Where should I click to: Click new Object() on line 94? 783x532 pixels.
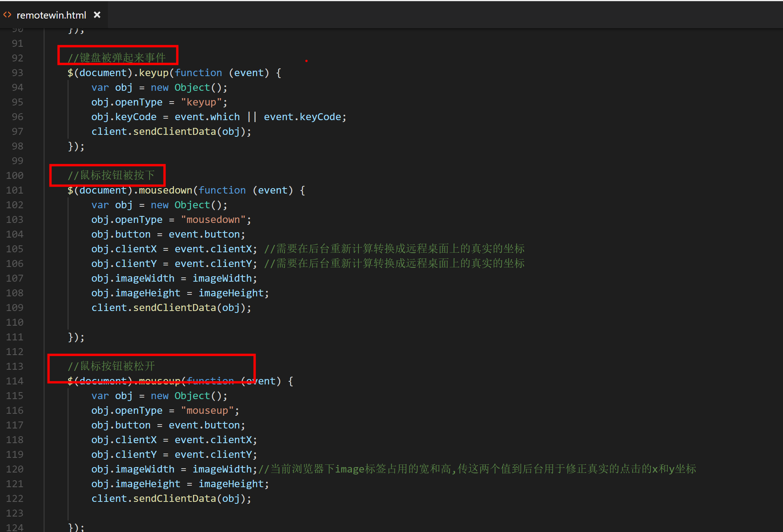(x=186, y=87)
